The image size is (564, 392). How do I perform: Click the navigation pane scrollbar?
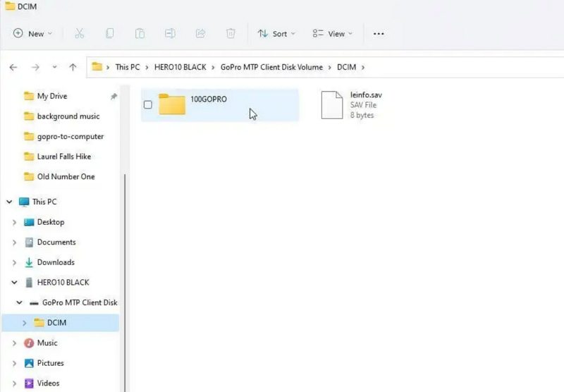pyautogui.click(x=125, y=282)
